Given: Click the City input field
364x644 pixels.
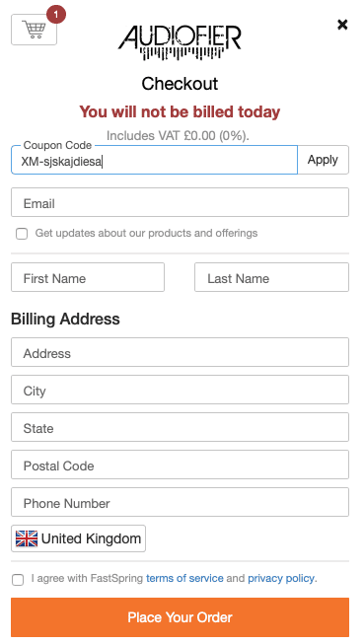Looking at the screenshot, I should tap(180, 390).
